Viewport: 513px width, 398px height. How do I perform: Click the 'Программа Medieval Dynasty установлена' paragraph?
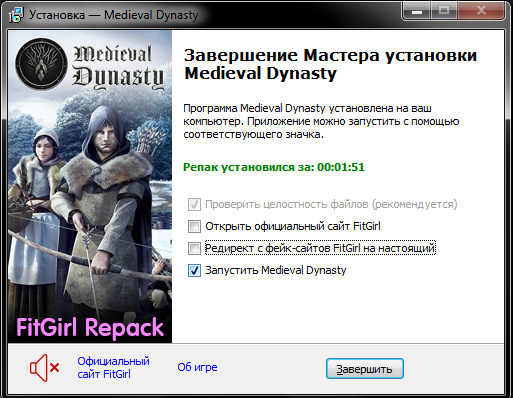pos(321,121)
